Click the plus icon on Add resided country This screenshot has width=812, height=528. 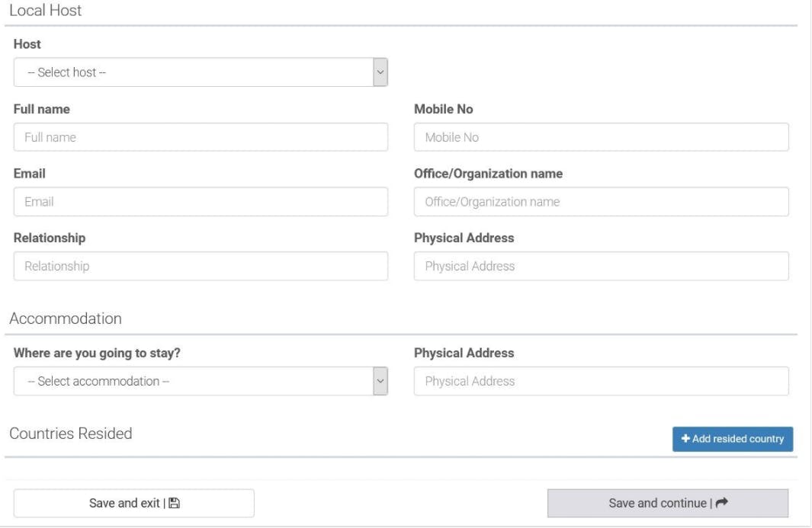coord(685,438)
